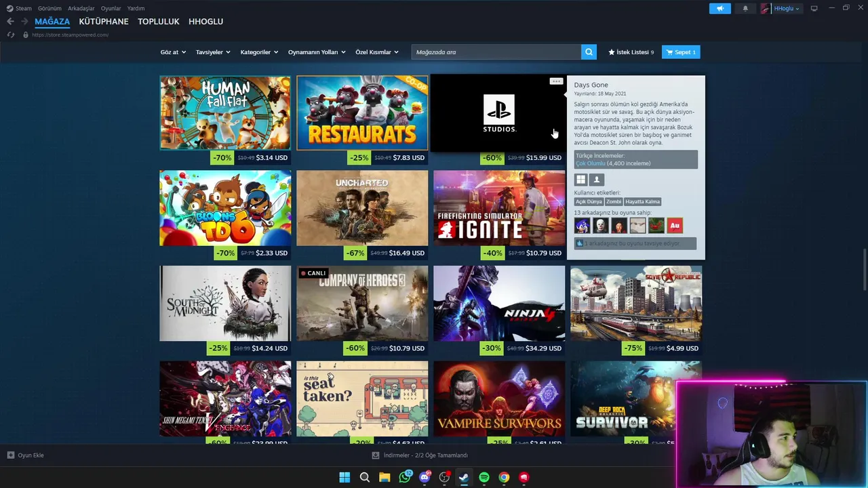This screenshot has height=488, width=868.
Task: Open Windows Start menu
Action: point(344,477)
